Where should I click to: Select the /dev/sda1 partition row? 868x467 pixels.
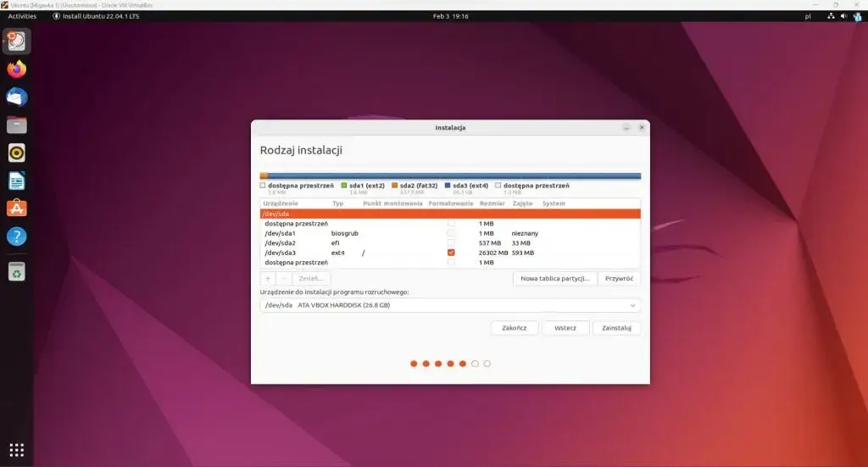450,233
